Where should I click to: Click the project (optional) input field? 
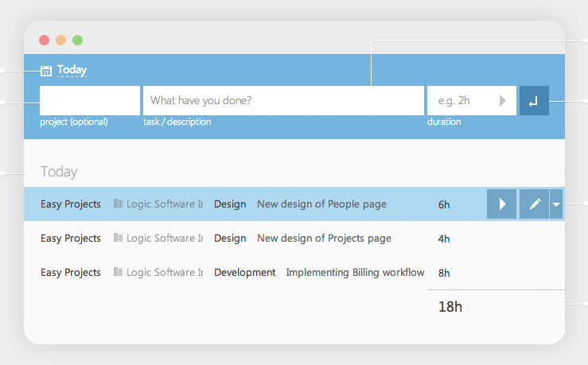(90, 100)
